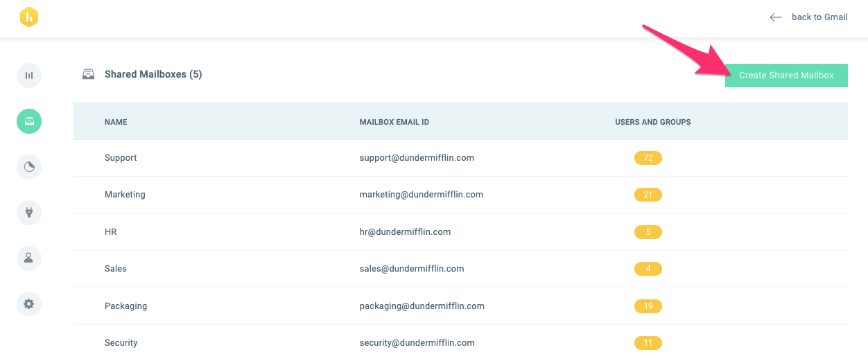
Task: Click the 4 users badge for Sales
Action: tap(648, 269)
